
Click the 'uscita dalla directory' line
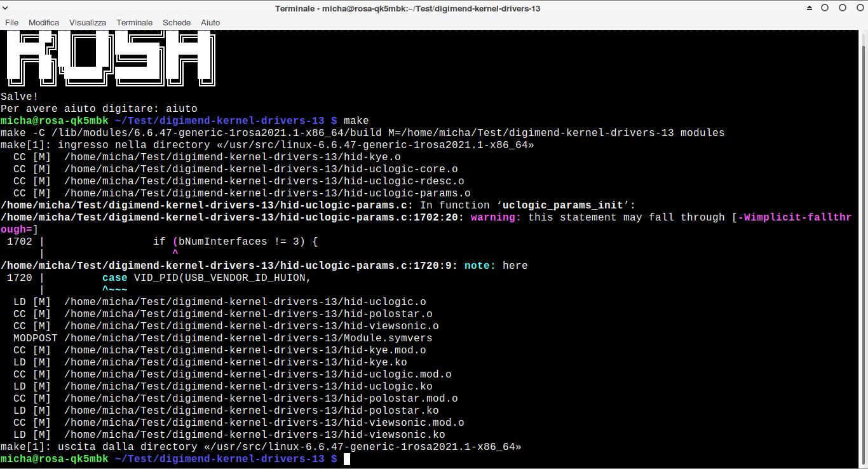click(x=261, y=447)
